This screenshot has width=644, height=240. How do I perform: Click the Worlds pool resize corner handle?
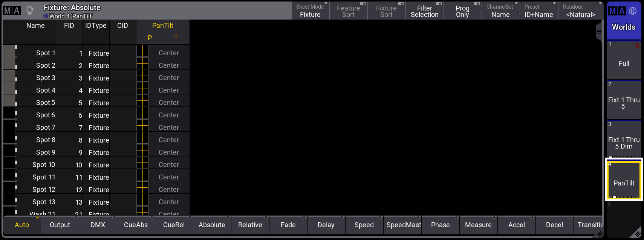636,233
